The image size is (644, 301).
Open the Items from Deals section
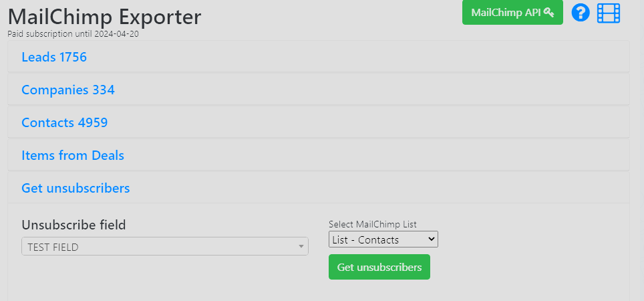tap(73, 155)
